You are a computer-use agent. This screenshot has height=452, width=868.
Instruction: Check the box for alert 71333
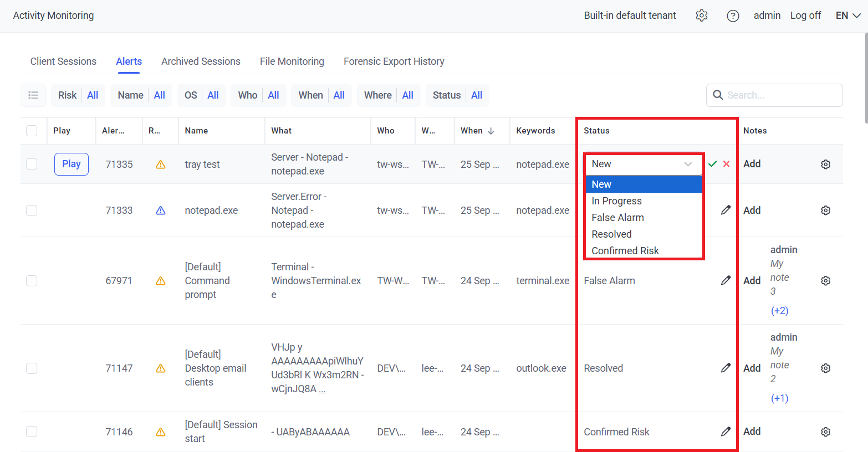pyautogui.click(x=32, y=210)
